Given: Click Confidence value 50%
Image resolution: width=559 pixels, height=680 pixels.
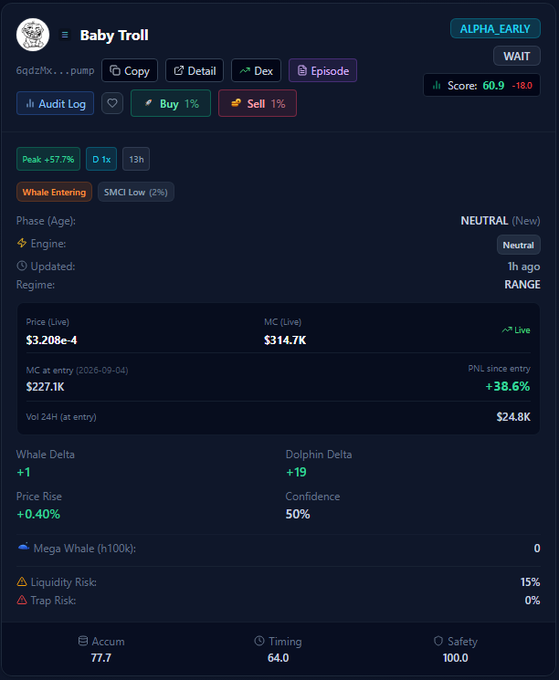Looking at the screenshot, I should (x=297, y=514).
